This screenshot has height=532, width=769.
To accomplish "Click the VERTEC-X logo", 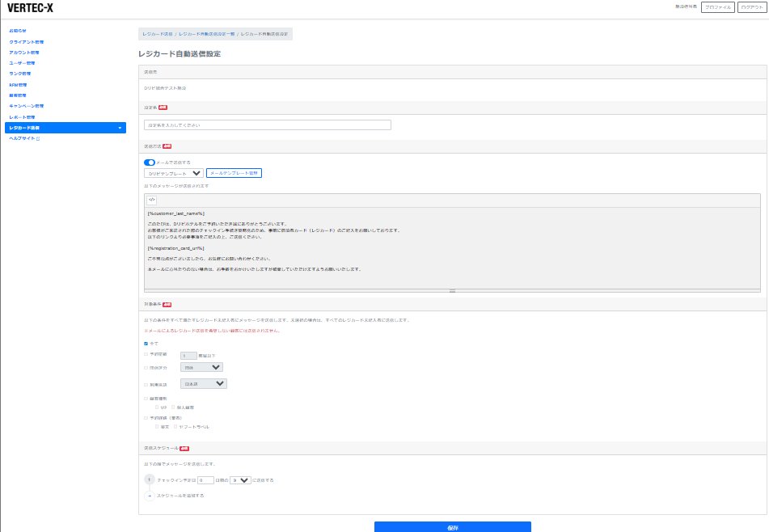I will (x=30, y=8).
